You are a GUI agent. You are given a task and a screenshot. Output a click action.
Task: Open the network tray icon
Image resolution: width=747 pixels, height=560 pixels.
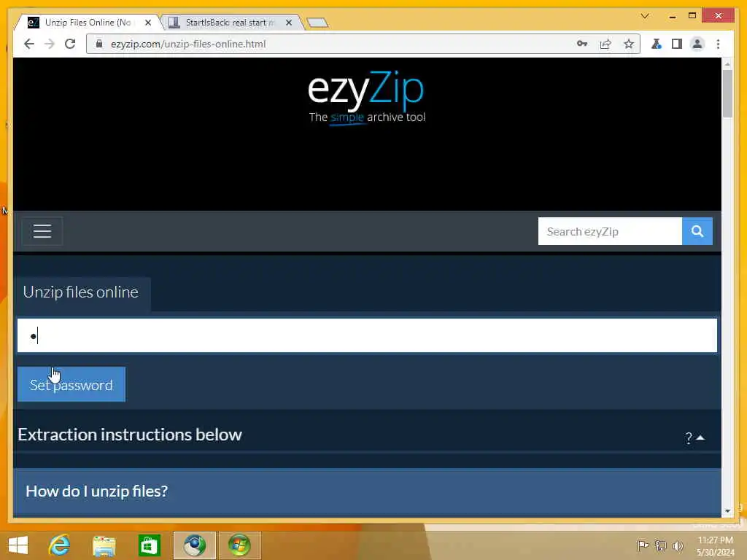pyautogui.click(x=660, y=545)
